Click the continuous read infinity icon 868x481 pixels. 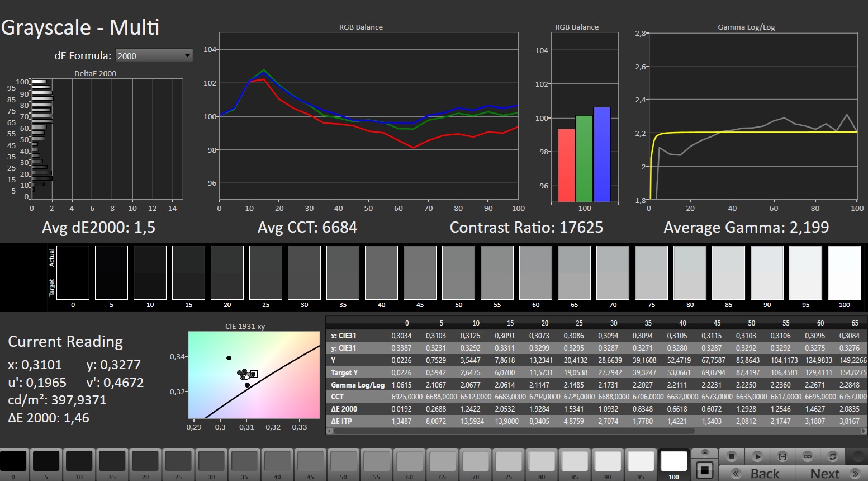coord(808,456)
